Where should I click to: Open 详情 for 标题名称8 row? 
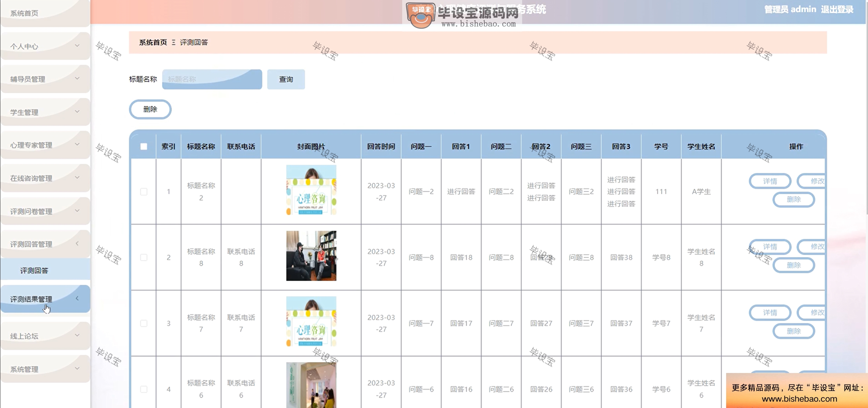770,247
